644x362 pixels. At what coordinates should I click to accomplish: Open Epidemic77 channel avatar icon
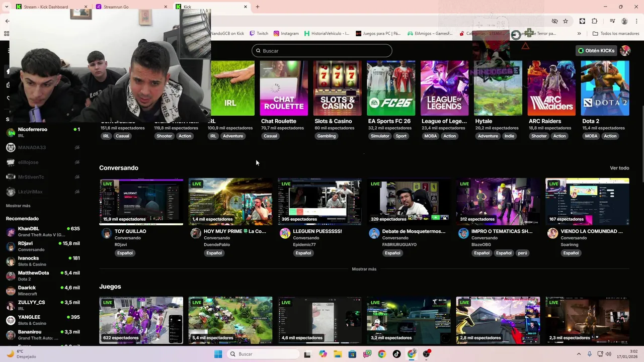click(x=285, y=233)
